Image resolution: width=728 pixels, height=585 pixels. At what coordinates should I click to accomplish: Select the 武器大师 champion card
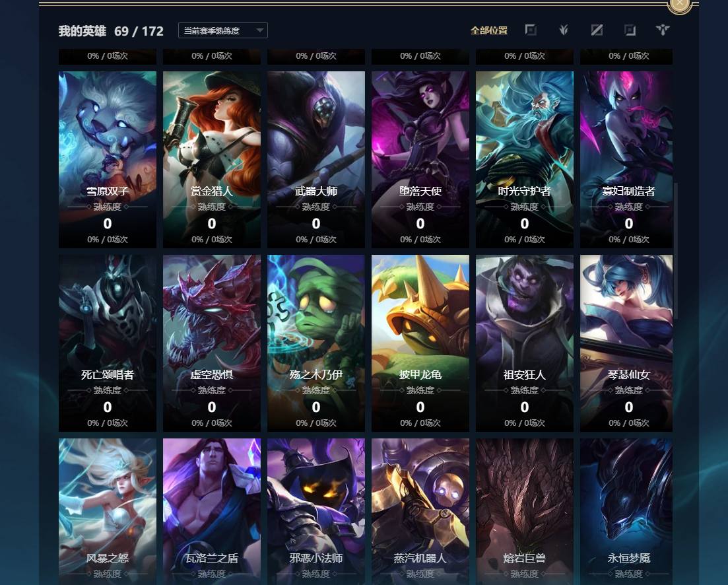[316, 159]
